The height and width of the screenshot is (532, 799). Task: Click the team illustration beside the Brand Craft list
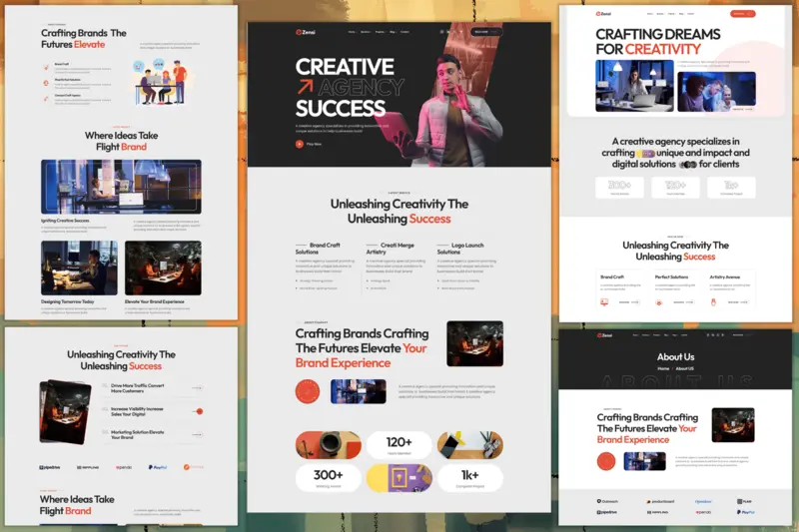click(160, 82)
